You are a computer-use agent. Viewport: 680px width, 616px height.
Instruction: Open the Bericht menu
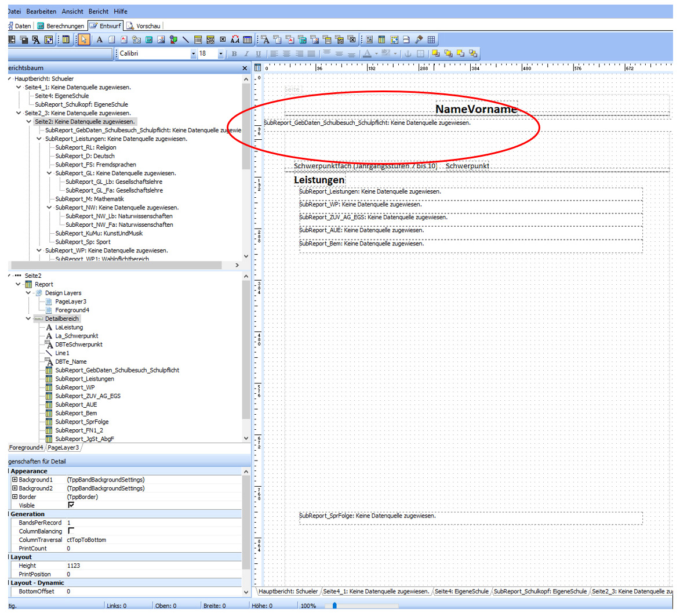tap(99, 11)
